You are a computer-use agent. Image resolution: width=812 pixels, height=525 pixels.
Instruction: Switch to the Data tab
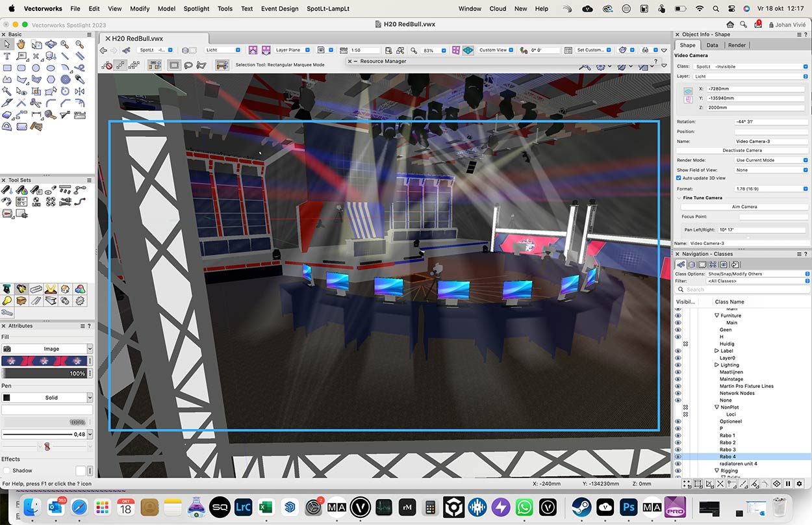713,45
